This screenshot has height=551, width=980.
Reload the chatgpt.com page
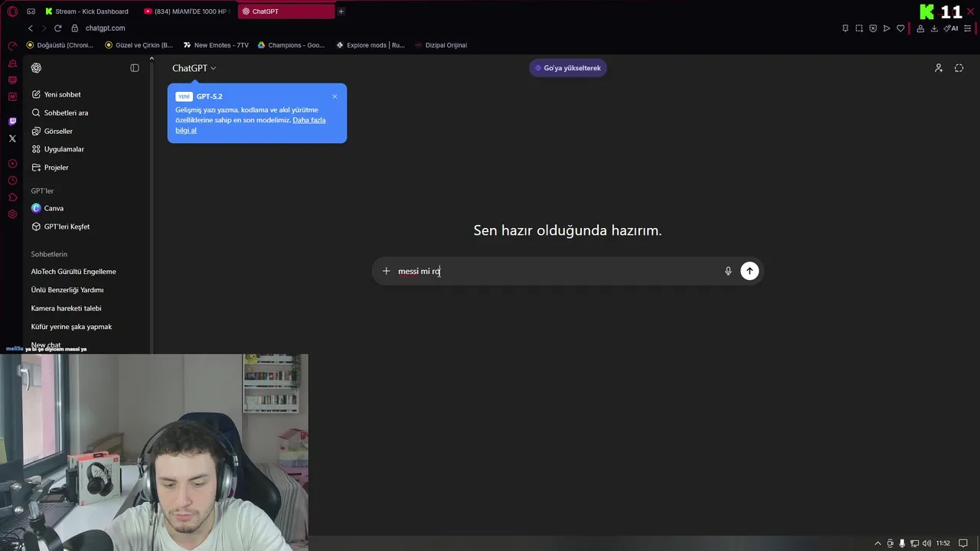(57, 28)
